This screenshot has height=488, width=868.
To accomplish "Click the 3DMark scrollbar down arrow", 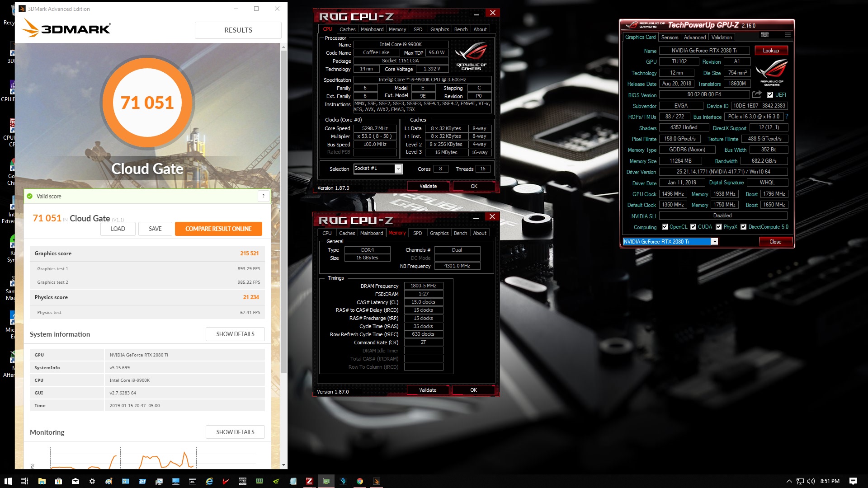I will [283, 465].
